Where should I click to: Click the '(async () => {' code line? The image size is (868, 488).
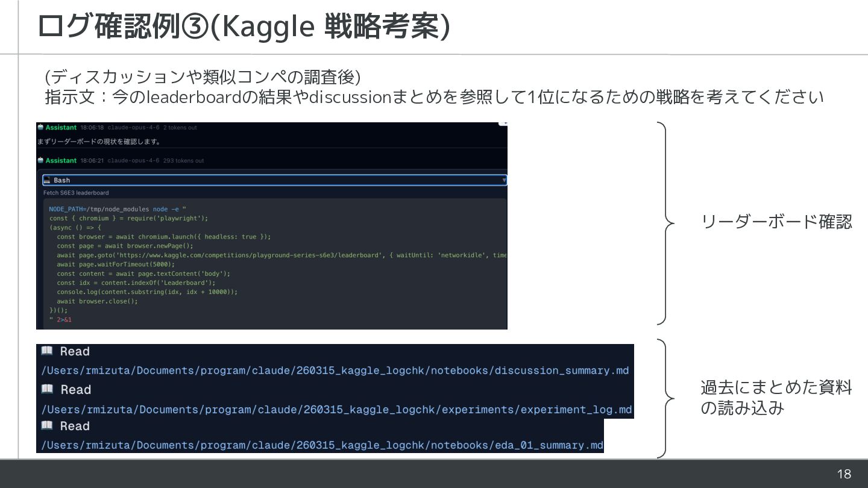point(75,228)
